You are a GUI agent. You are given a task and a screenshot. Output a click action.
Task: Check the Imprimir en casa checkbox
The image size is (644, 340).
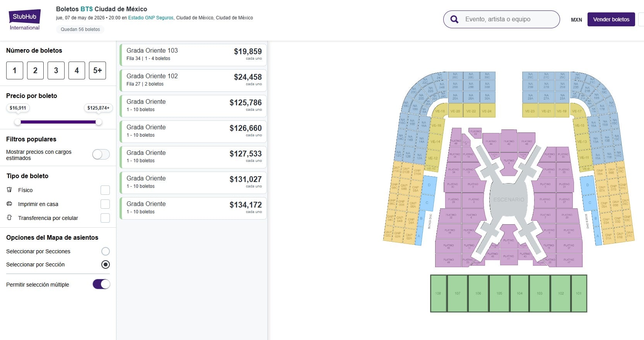click(105, 204)
